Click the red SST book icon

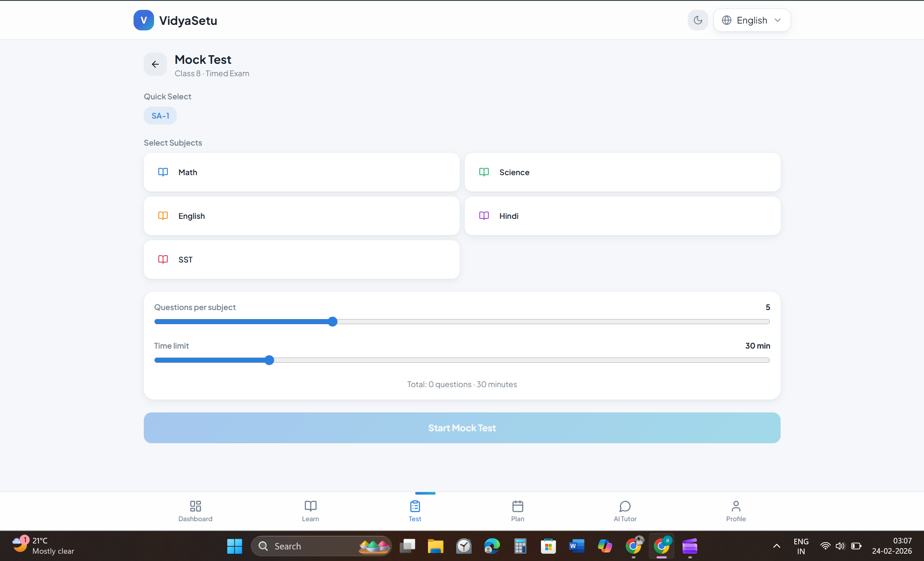coord(163,260)
